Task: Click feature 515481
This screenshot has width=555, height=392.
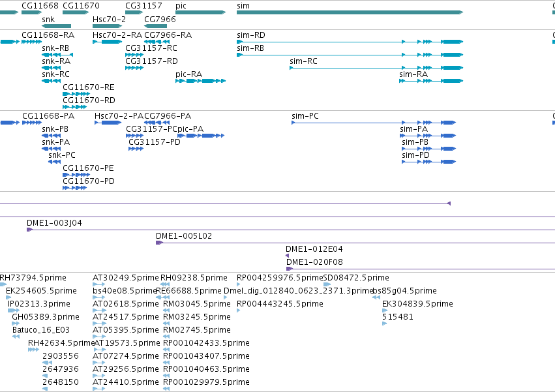Action: [x=385, y=324]
